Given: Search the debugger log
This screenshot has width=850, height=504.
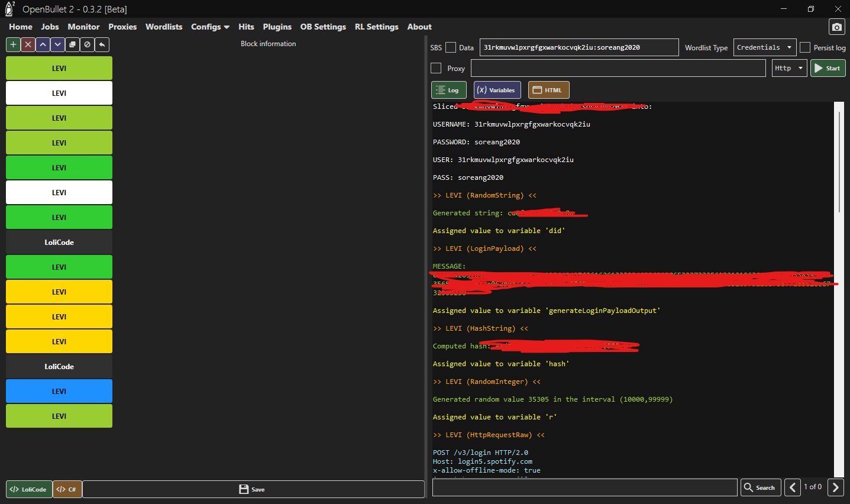Looking at the screenshot, I should [x=761, y=487].
